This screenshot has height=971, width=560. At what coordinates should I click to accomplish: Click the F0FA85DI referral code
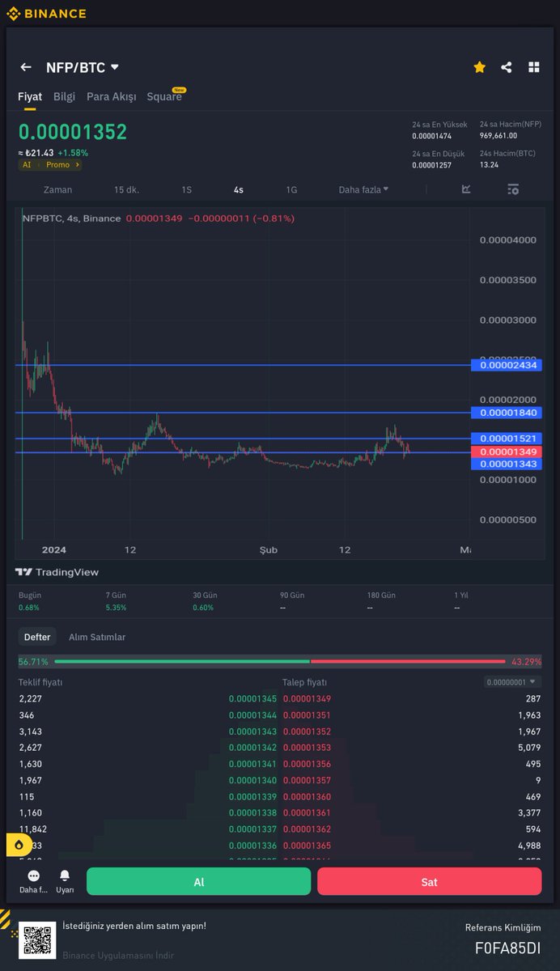[507, 948]
